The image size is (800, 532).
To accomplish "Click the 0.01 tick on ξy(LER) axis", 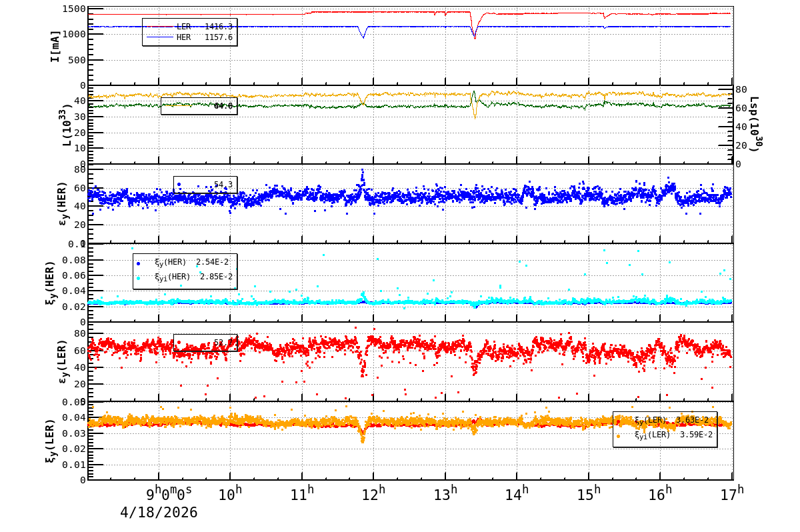I will (x=74, y=465).
